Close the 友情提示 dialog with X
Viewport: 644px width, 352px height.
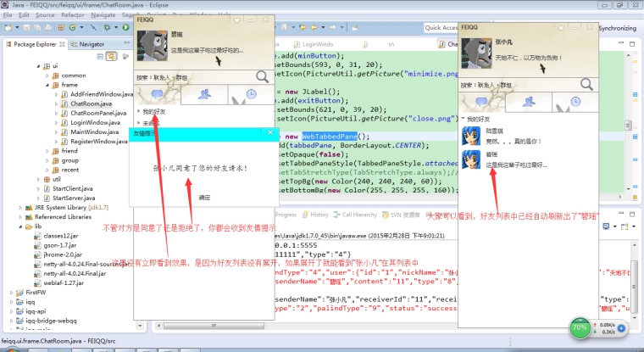pyautogui.click(x=270, y=132)
